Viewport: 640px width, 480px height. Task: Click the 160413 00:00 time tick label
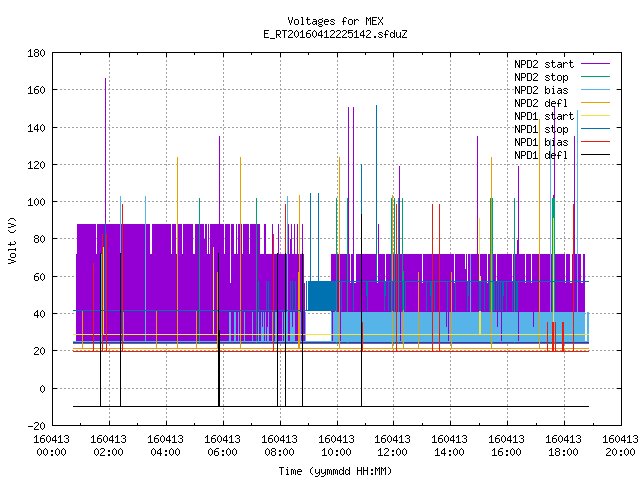(x=51, y=446)
